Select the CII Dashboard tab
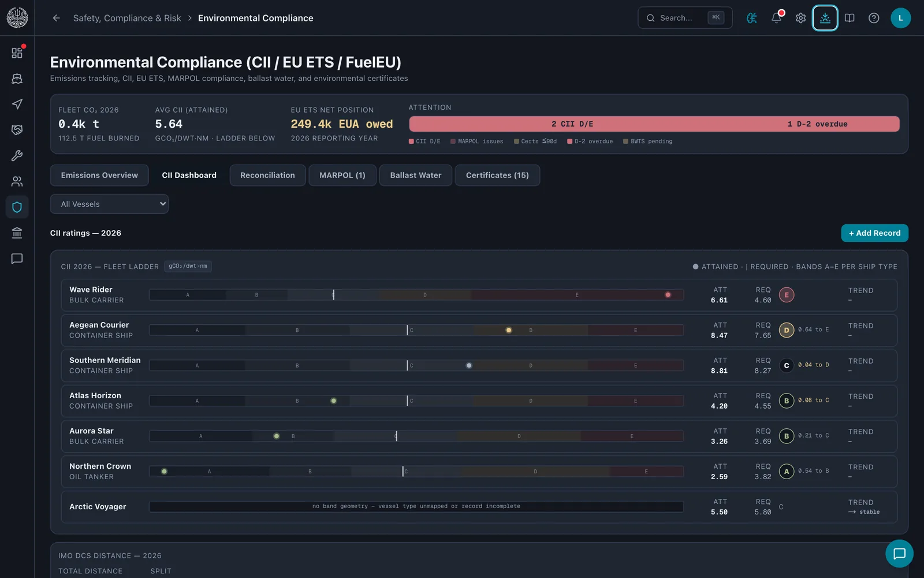 189,175
